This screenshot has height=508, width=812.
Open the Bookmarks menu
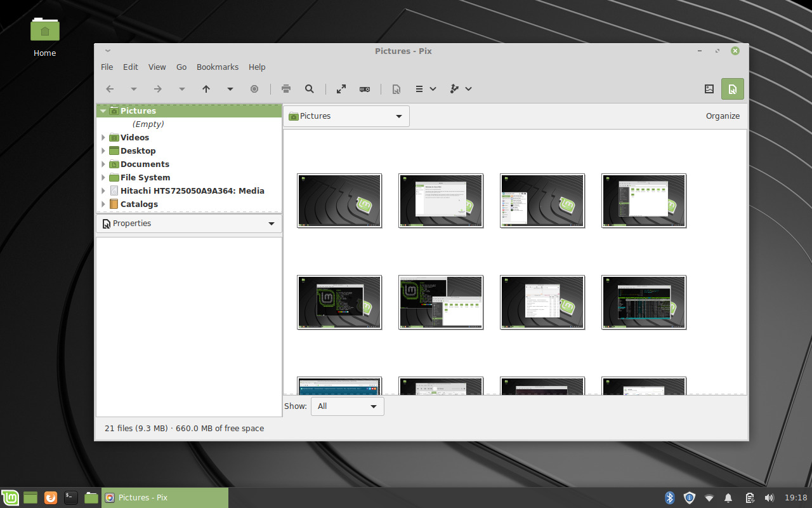coord(218,67)
